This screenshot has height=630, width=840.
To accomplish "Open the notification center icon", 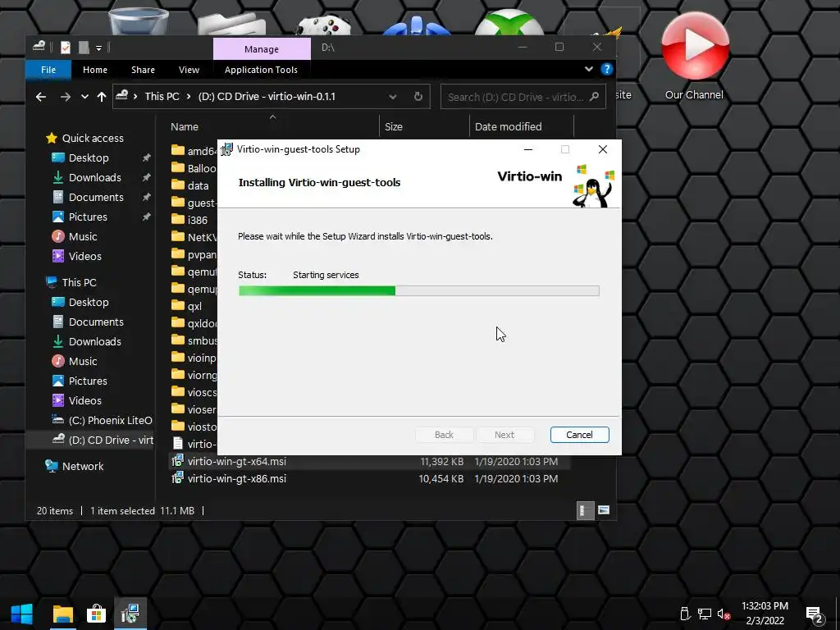I will coord(815,614).
